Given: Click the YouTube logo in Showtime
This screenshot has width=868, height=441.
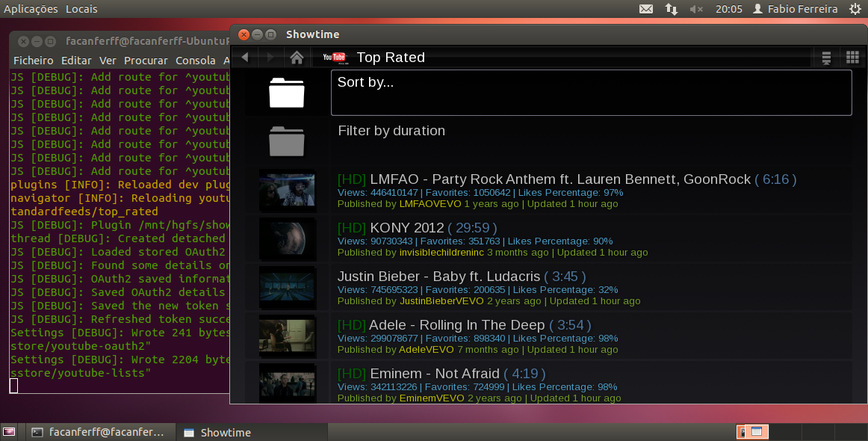Looking at the screenshot, I should pos(334,57).
